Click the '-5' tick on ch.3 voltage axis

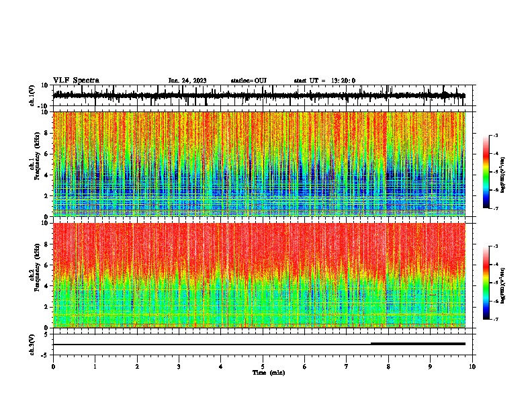pyautogui.click(x=45, y=355)
